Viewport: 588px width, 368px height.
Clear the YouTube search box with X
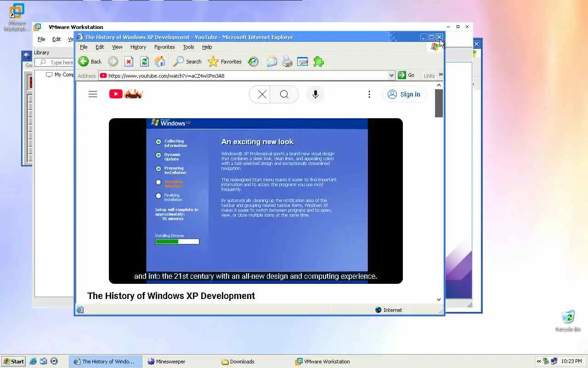tap(262, 94)
